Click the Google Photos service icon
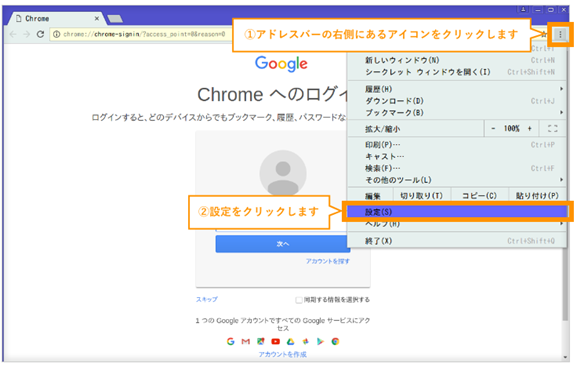 pyautogui.click(x=305, y=342)
